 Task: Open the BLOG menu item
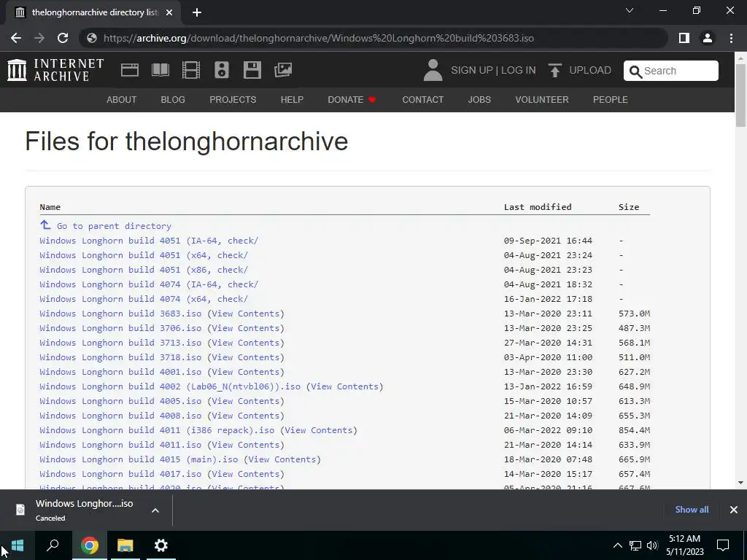click(x=173, y=99)
